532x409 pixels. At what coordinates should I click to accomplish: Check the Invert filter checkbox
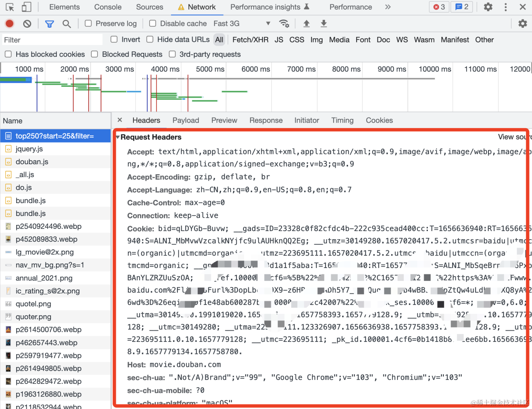point(114,39)
